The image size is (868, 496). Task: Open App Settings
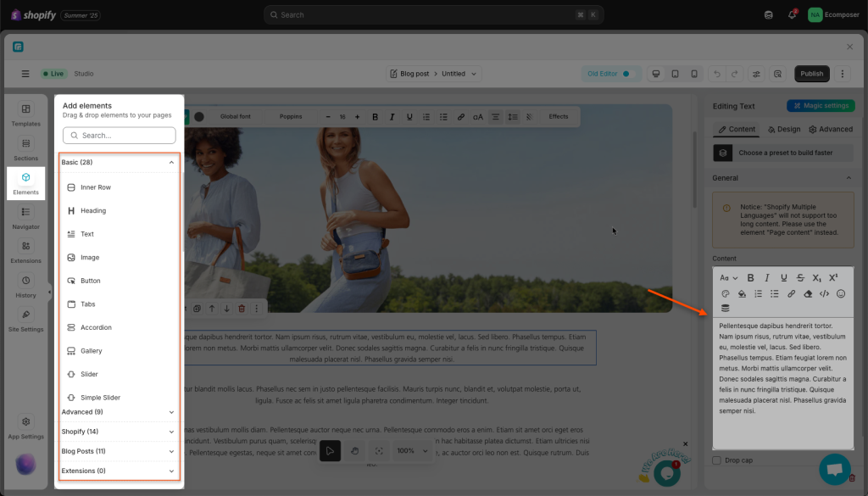click(x=25, y=427)
